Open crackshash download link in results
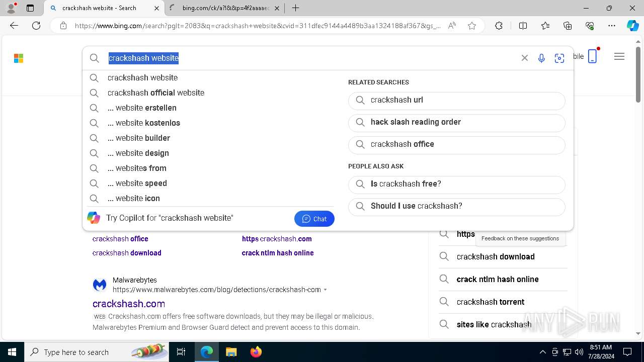The image size is (644, 362). coord(127,253)
